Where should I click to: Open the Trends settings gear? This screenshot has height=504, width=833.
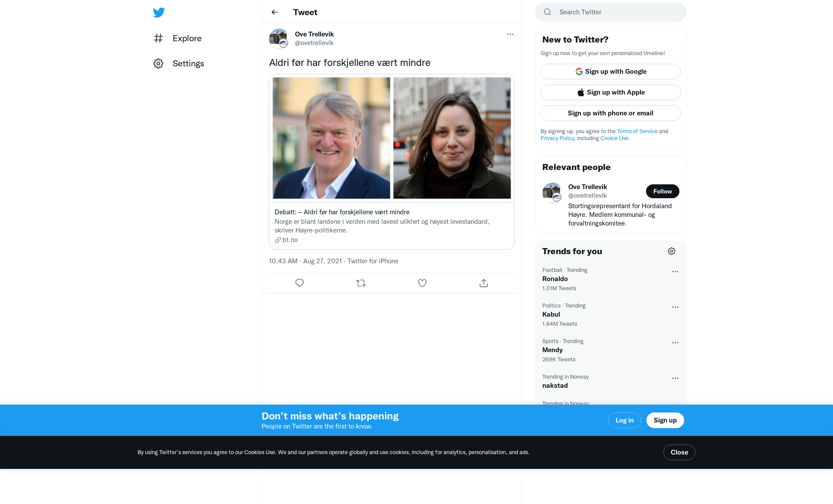(672, 252)
